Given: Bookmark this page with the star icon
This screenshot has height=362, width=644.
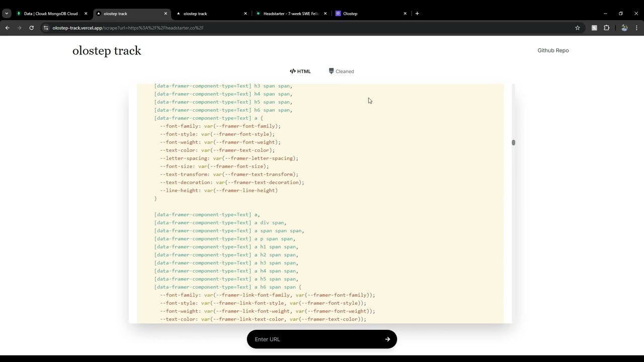Looking at the screenshot, I should 578,28.
